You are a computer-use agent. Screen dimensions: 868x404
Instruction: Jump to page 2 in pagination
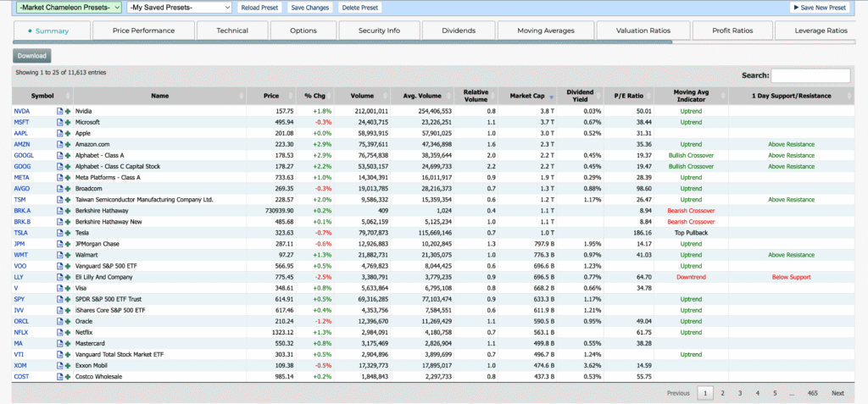point(722,393)
